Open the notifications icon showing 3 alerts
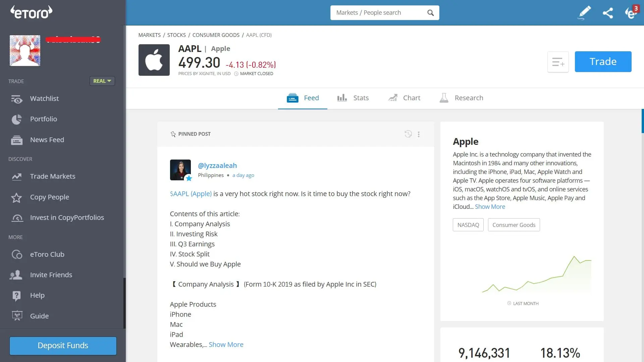This screenshot has height=362, width=644. [x=631, y=12]
